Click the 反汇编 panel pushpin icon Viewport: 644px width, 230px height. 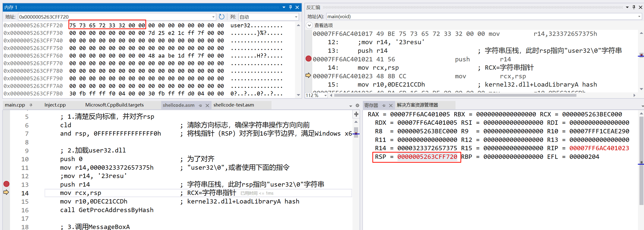[x=634, y=7]
